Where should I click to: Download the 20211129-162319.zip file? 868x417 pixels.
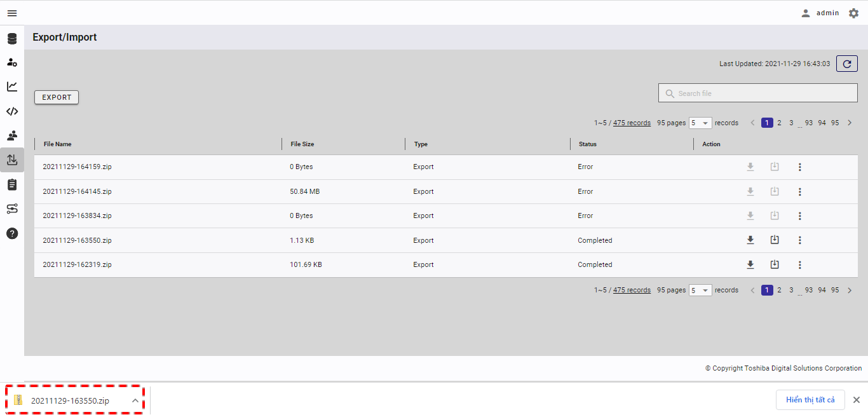pyautogui.click(x=750, y=264)
